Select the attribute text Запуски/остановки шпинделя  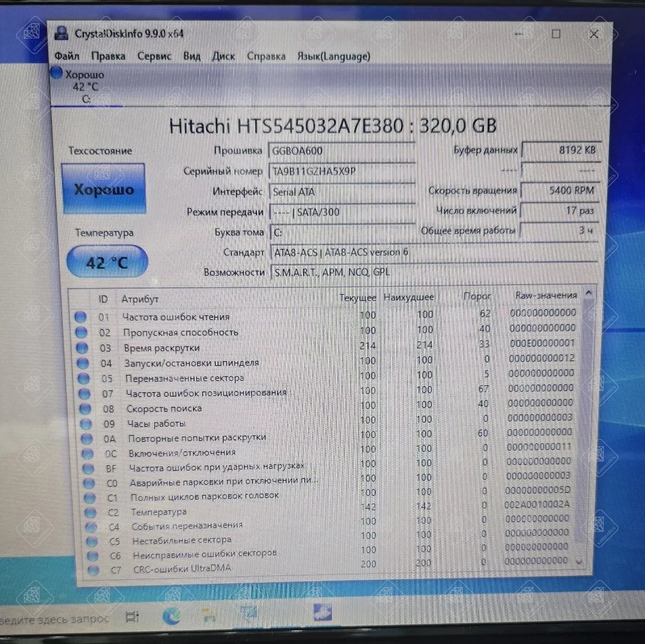point(192,363)
